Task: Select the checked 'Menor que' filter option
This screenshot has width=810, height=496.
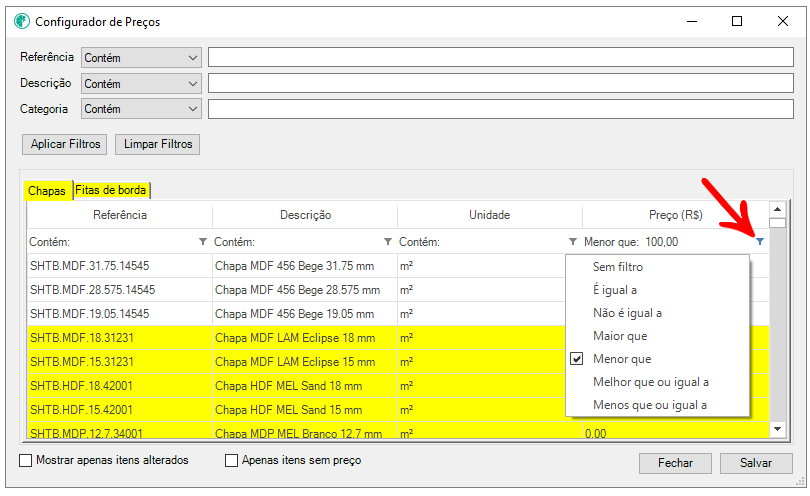Action: pos(622,359)
